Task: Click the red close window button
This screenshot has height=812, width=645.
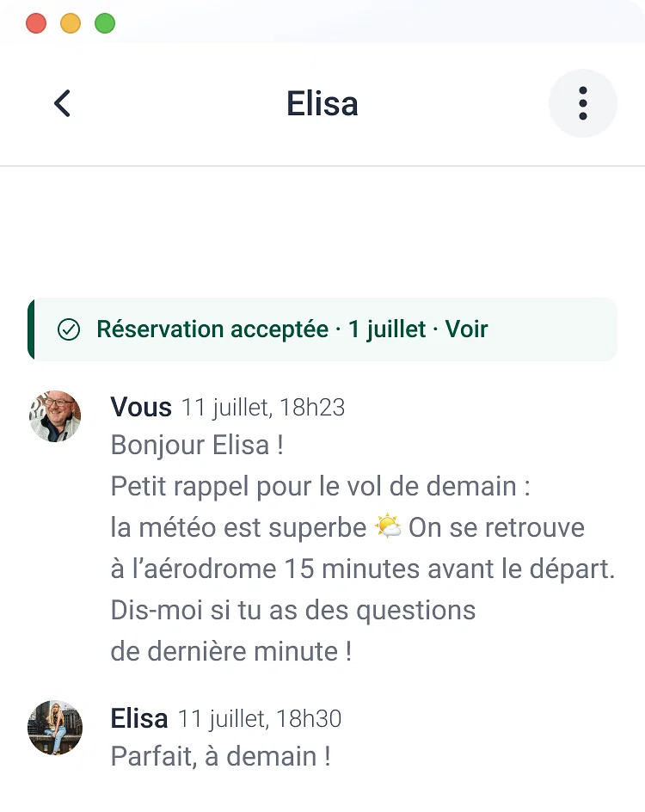Action: point(36,23)
